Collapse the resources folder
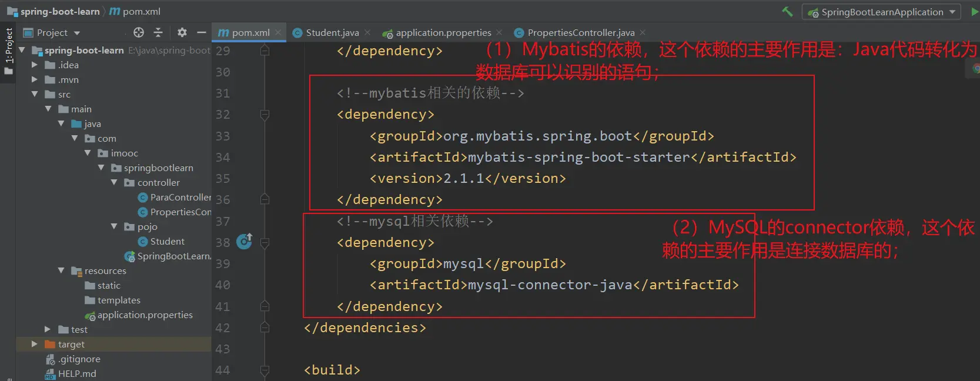Viewport: 980px width, 381px height. point(61,270)
